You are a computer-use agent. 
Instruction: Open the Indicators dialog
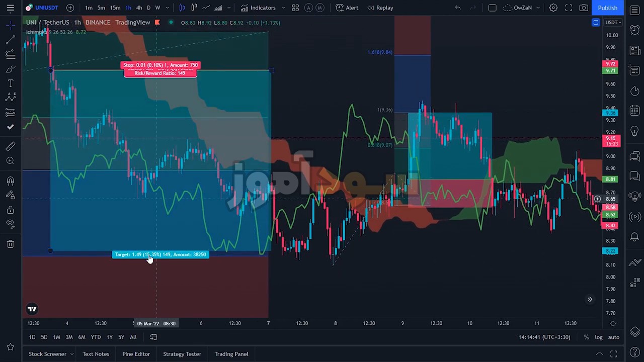coord(258,8)
